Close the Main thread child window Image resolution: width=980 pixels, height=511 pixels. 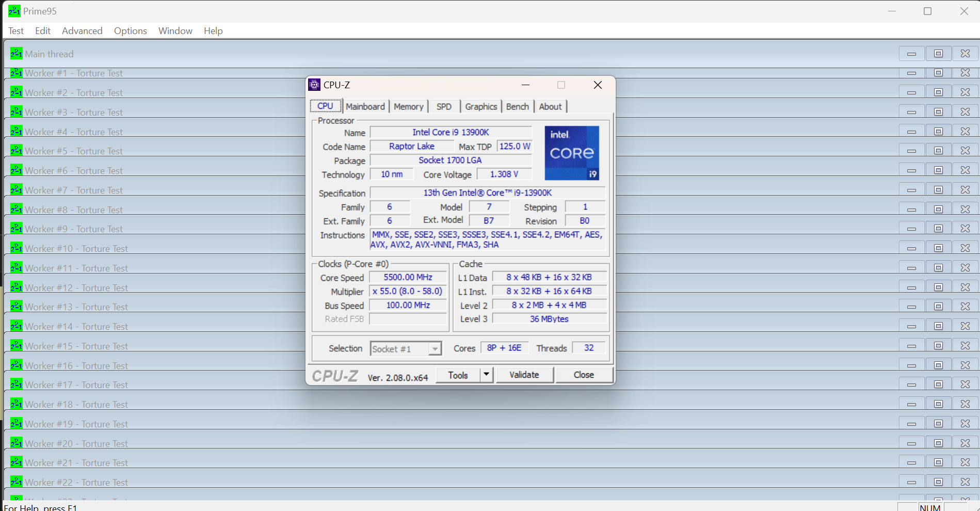coord(966,54)
